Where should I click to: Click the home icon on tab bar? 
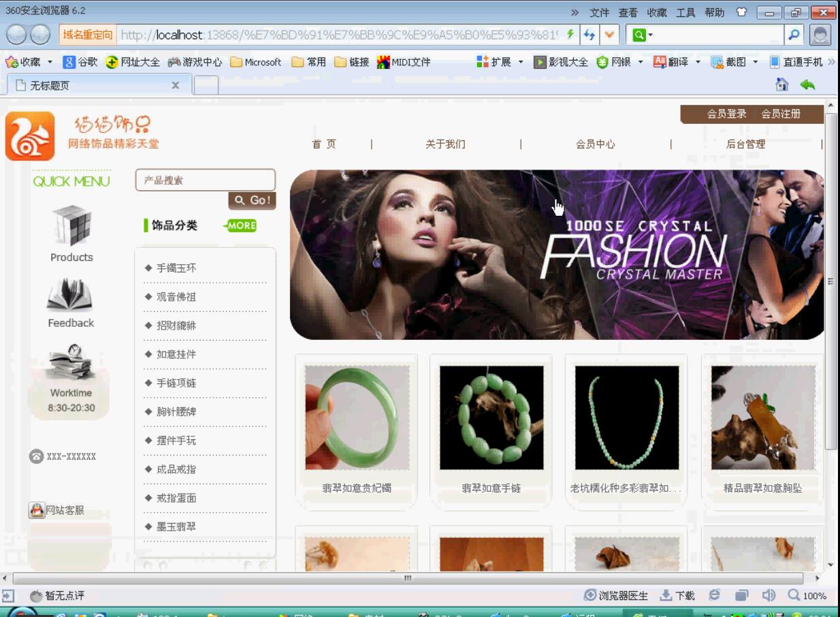[x=782, y=84]
